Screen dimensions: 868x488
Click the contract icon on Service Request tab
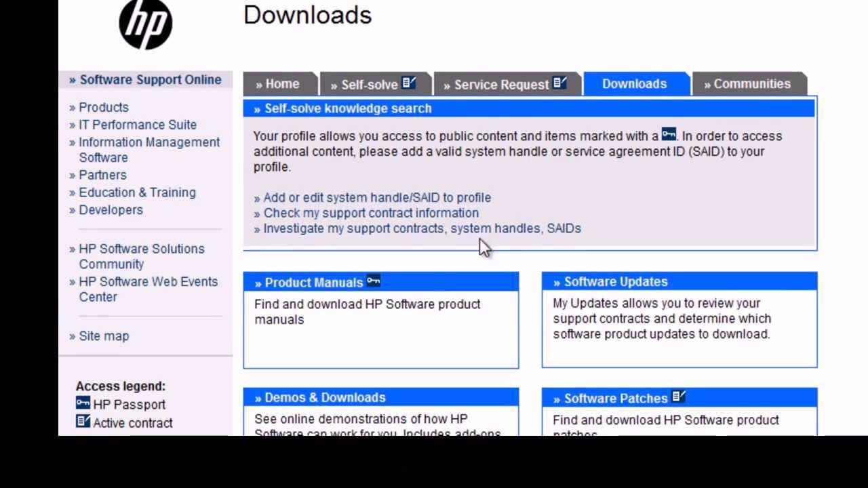(x=559, y=83)
